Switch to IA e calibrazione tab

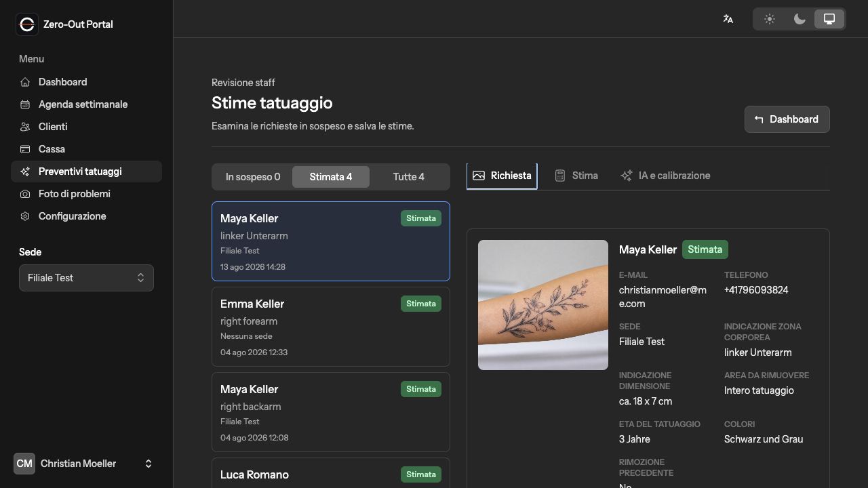pos(665,176)
